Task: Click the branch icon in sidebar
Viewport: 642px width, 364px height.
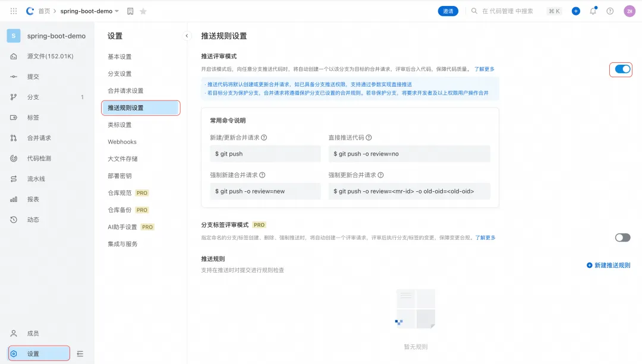Action: click(14, 97)
